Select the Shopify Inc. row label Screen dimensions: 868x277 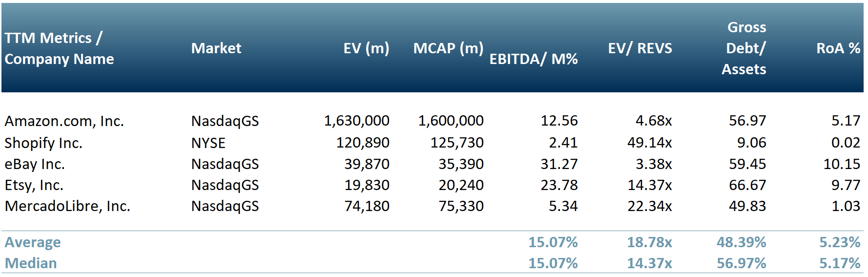[43, 143]
